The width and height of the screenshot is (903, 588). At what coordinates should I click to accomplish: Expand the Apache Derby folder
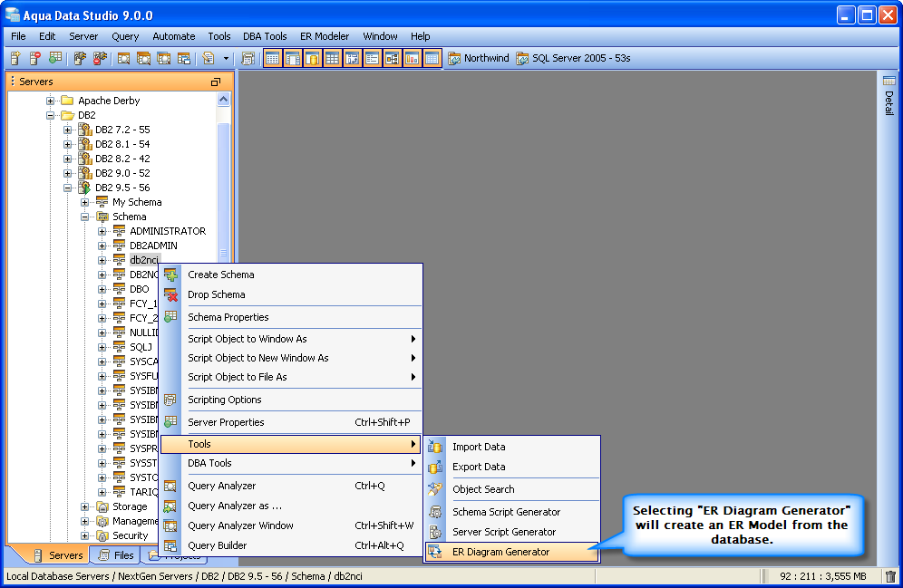50,101
